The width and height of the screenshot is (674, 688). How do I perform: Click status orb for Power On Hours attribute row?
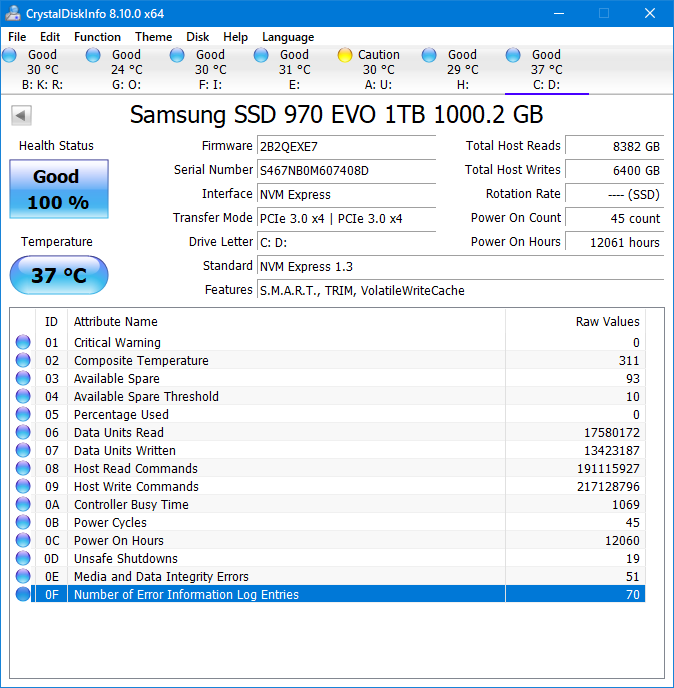[23, 540]
